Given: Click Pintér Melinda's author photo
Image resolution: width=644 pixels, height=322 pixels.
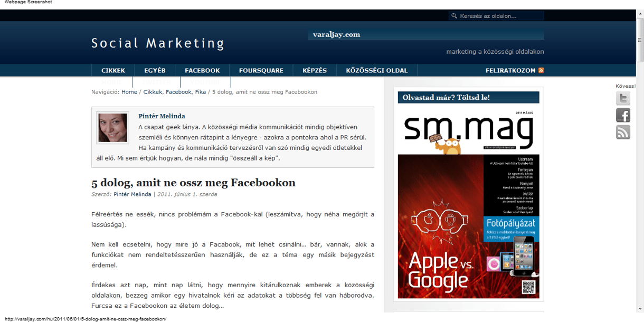Looking at the screenshot, I should (112, 128).
